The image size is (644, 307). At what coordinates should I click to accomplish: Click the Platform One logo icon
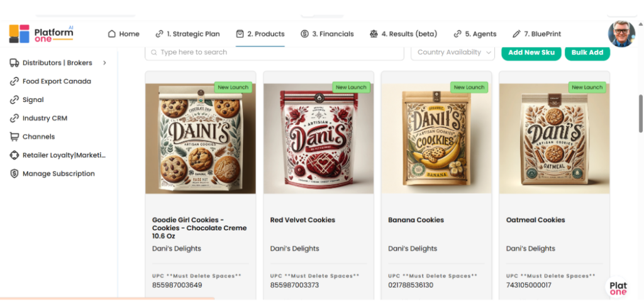[19, 34]
